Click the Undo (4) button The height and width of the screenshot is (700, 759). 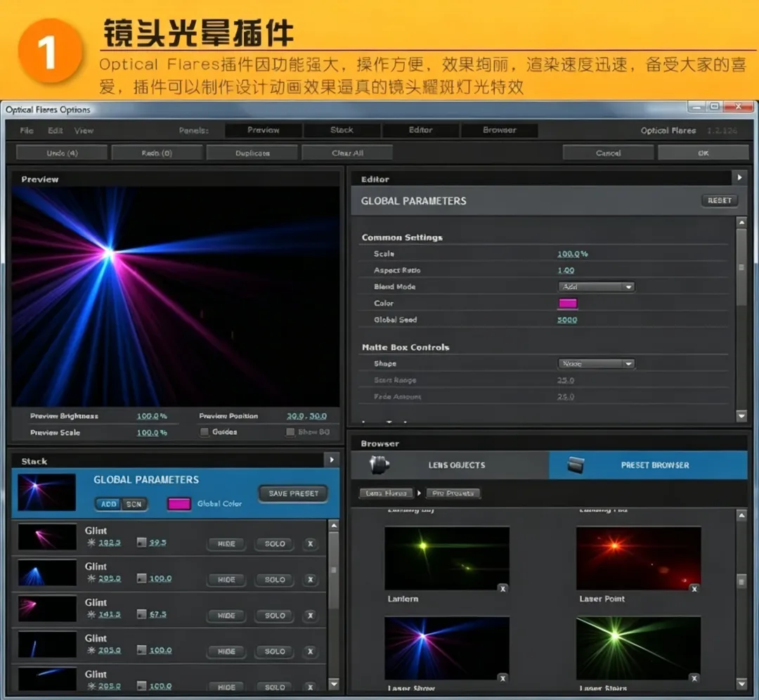pos(62,153)
